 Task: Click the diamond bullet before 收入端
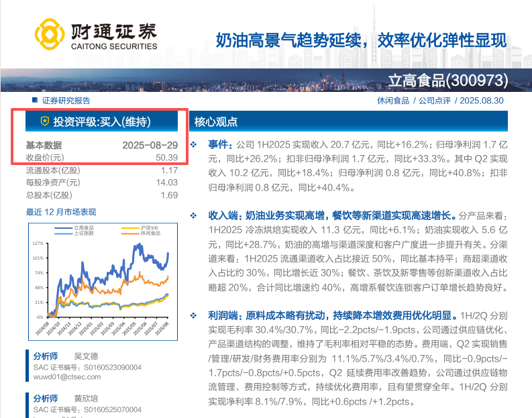[193, 215]
